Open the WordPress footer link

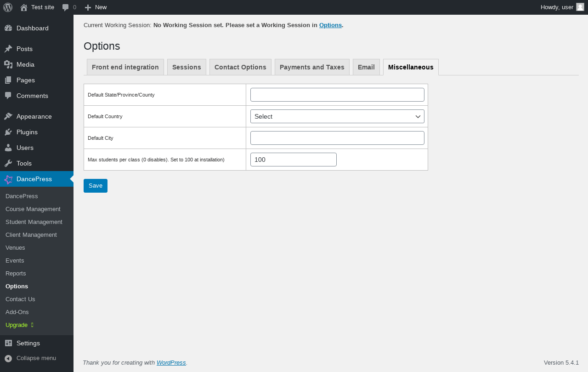(171, 362)
